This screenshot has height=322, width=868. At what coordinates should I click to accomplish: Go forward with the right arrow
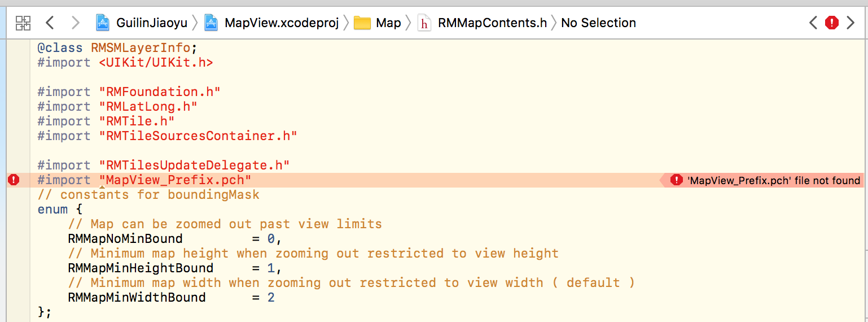tap(75, 23)
